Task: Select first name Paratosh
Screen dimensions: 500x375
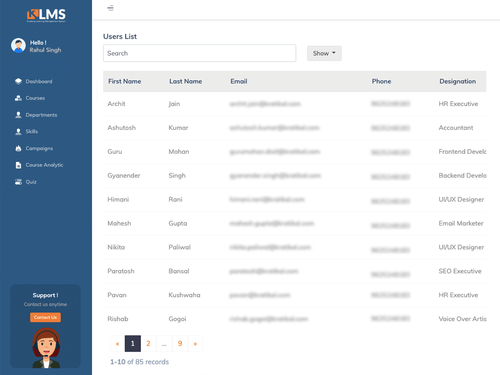Action: point(121,271)
